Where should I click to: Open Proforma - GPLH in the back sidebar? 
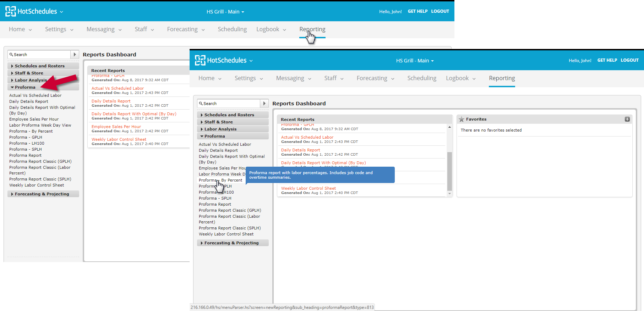click(x=26, y=137)
